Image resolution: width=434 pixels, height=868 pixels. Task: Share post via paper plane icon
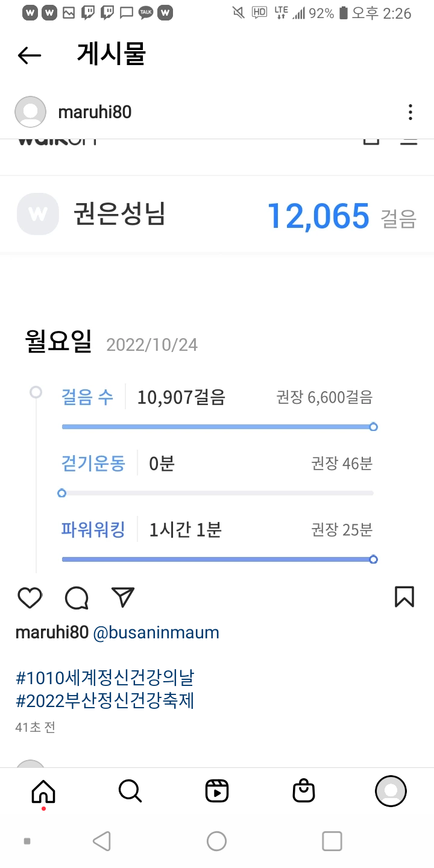123,597
